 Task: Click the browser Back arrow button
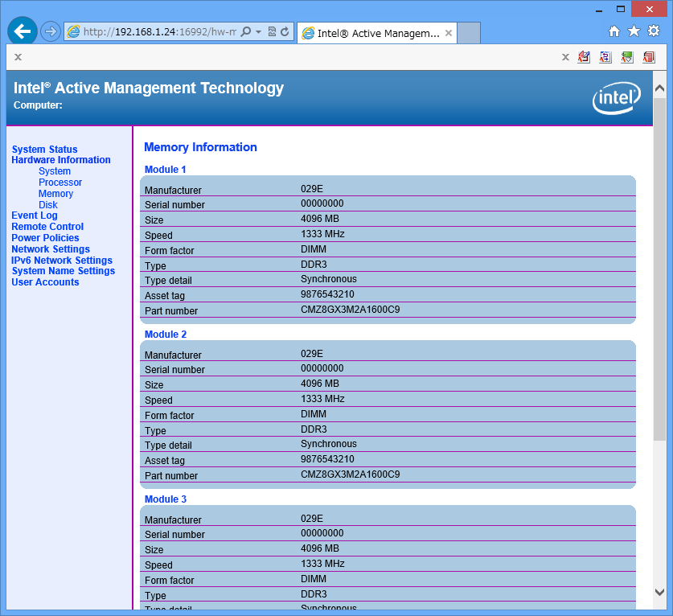(x=22, y=31)
